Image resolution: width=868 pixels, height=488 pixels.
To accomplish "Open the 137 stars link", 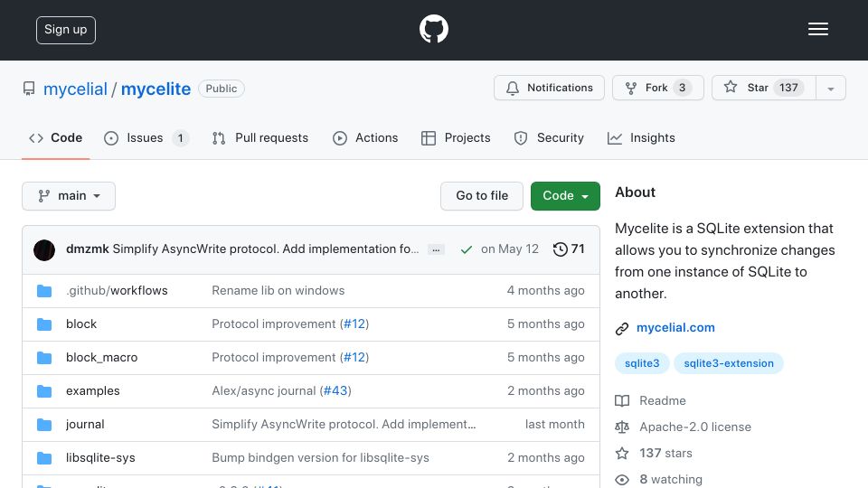I will (x=666, y=453).
